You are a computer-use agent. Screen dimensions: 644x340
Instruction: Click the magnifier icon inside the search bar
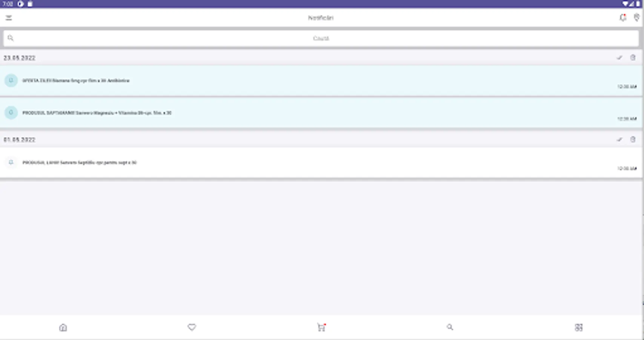[x=11, y=38]
